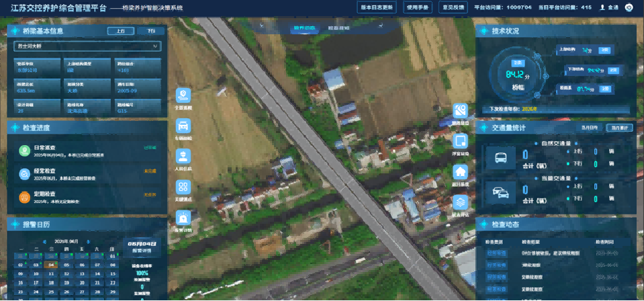
Task: Open the alarm siren icon on map
Action: [x=183, y=217]
